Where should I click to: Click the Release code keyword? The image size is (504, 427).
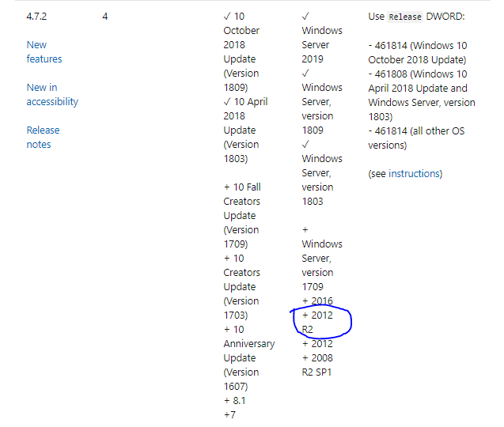coord(405,17)
